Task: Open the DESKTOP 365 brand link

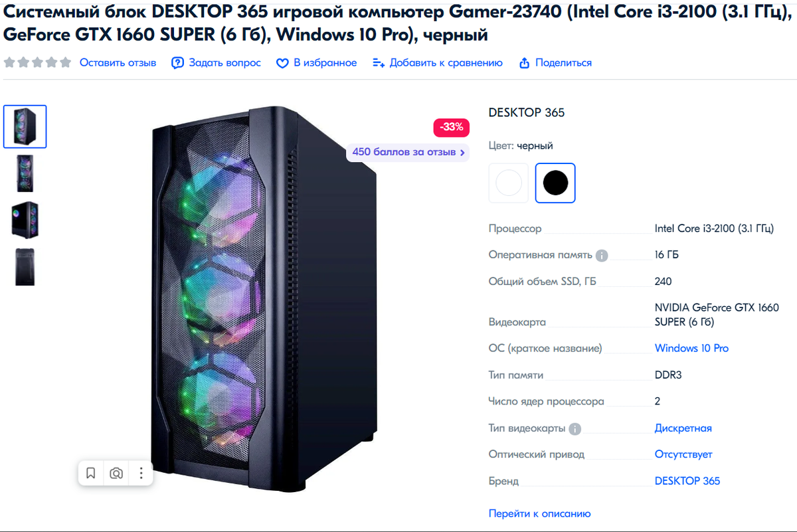Action: point(687,481)
